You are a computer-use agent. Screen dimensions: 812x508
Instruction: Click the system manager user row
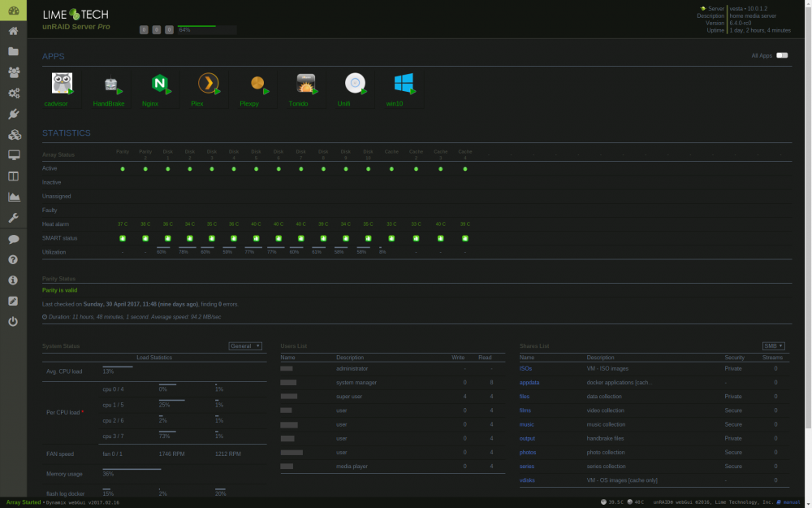391,383
